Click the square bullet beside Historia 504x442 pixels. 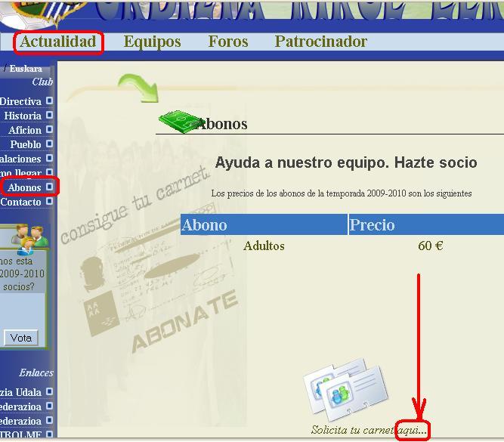(x=50, y=116)
